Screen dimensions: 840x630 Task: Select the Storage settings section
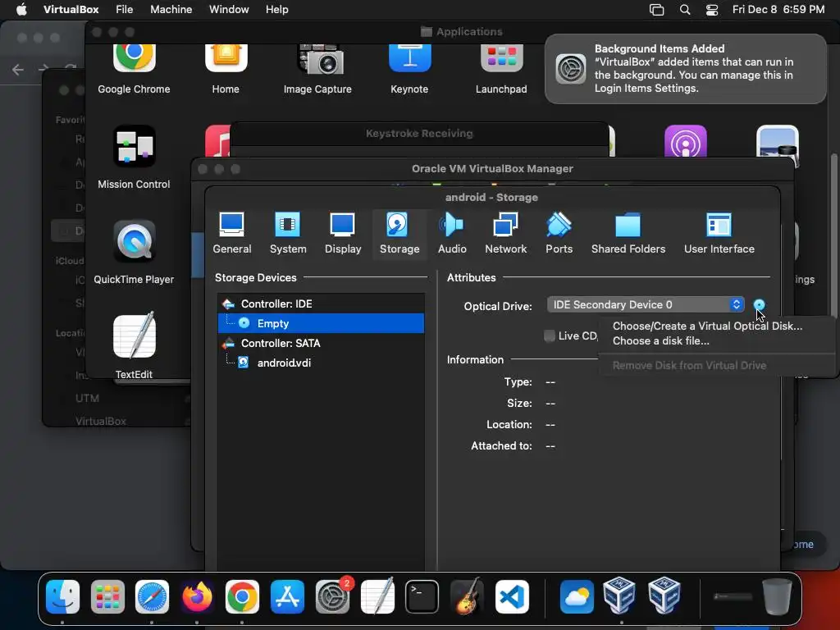pos(399,234)
